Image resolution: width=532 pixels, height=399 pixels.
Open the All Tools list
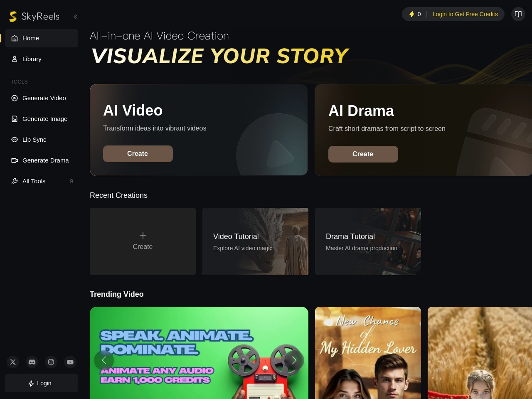click(42, 181)
